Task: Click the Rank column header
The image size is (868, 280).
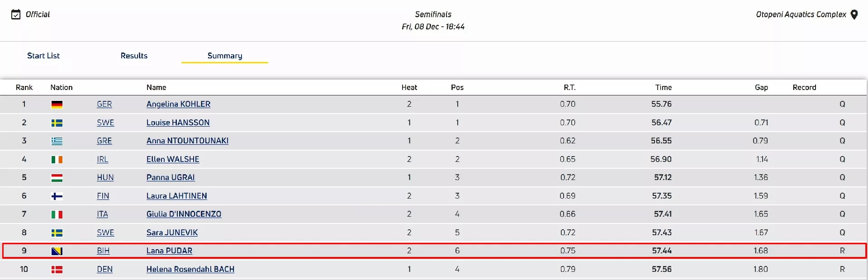Action: pyautogui.click(x=24, y=87)
